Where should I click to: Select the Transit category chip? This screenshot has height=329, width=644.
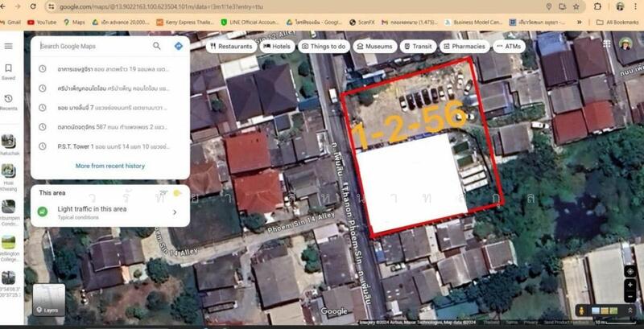(417, 47)
